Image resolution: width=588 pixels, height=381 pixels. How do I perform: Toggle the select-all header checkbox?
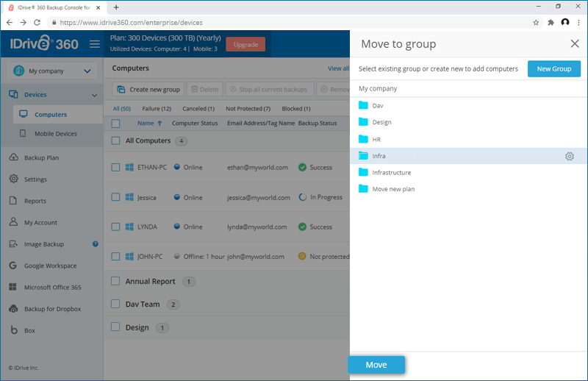[x=115, y=124]
